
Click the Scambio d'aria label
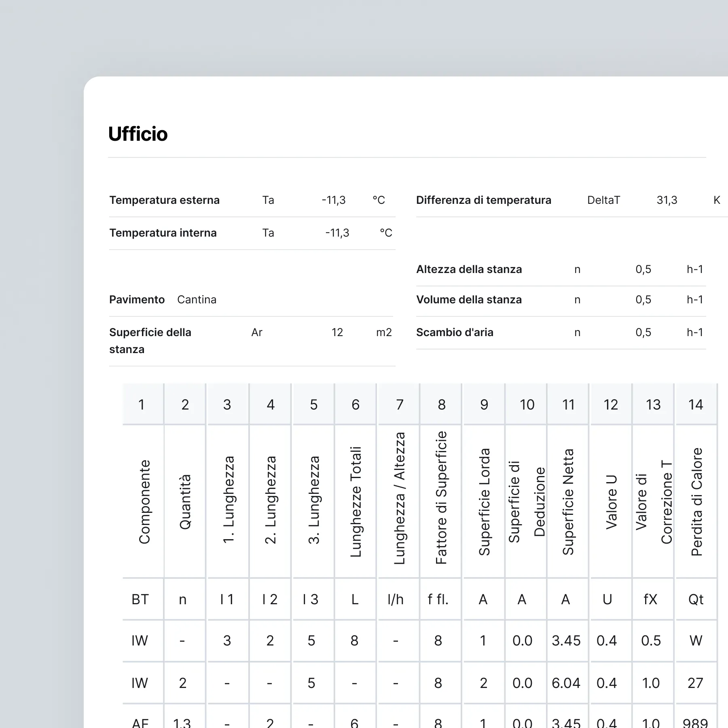pyautogui.click(x=455, y=332)
